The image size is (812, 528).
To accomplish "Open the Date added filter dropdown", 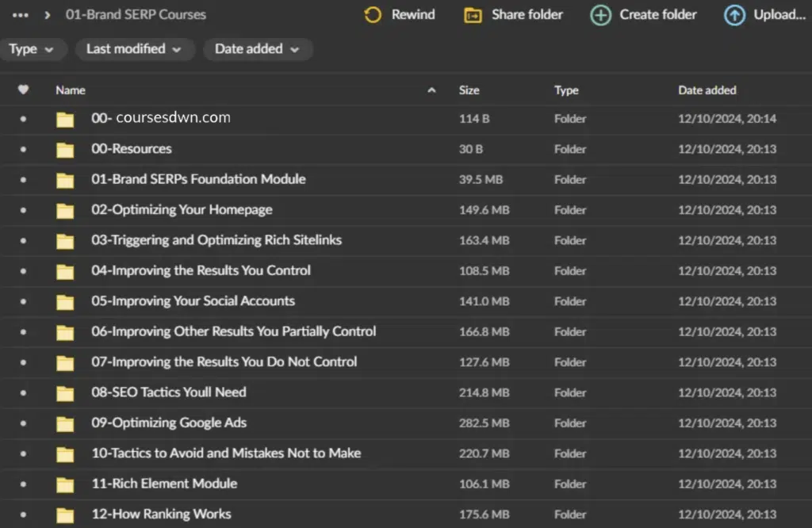I will tap(258, 49).
